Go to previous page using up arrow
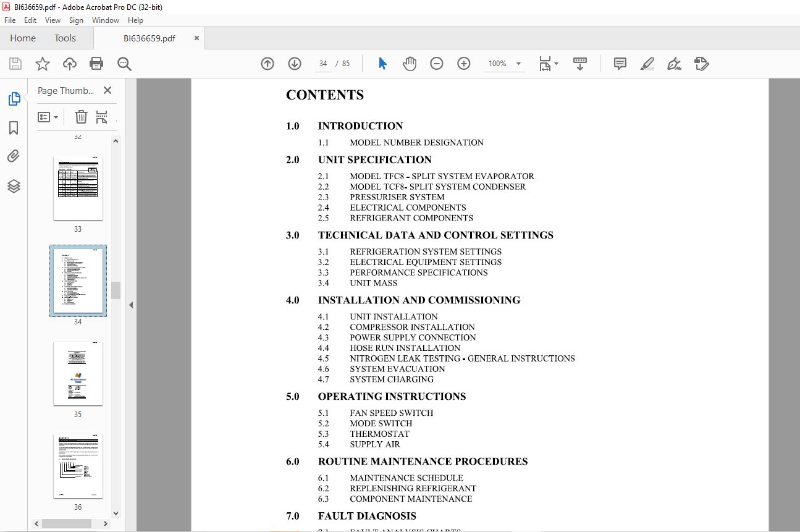This screenshot has width=800, height=532. [267, 64]
